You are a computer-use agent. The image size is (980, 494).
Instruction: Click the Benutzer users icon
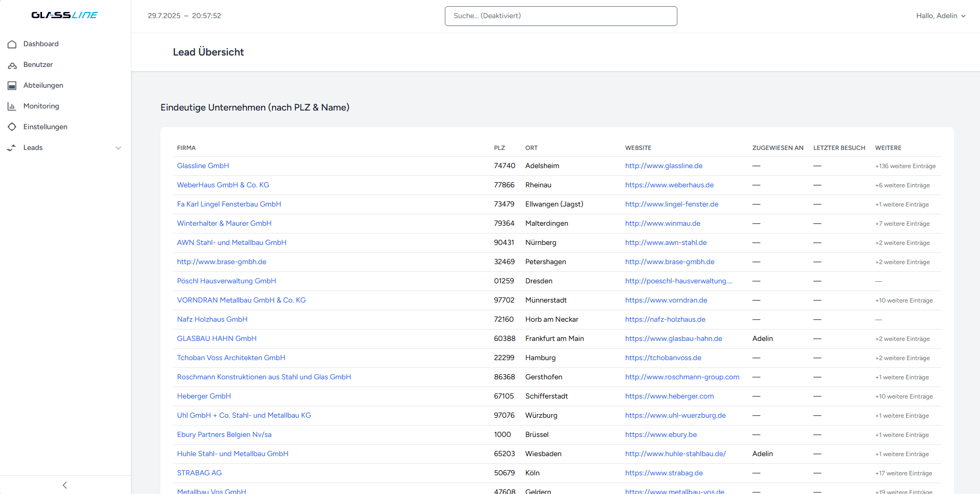click(12, 65)
